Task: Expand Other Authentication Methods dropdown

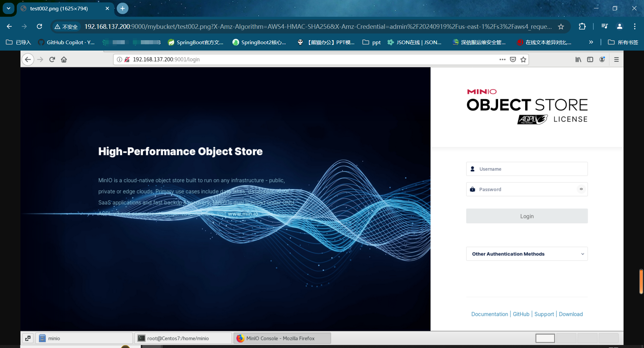Action: (x=527, y=254)
